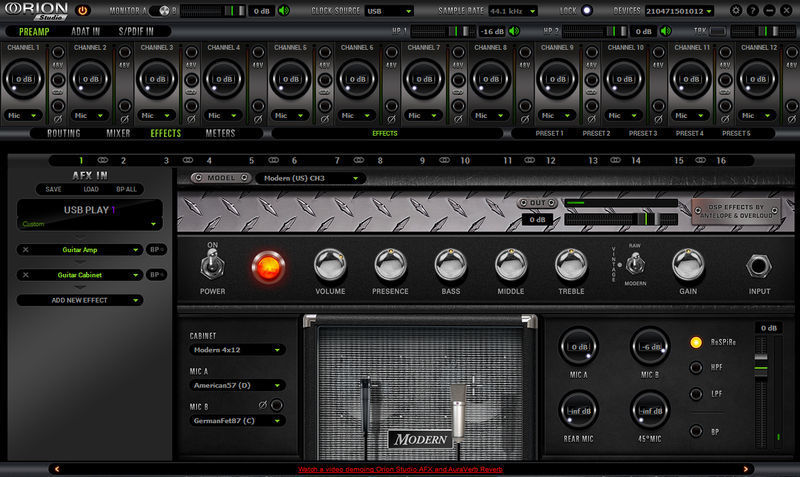Flip the amp POWER ON switch
Viewport: 800px width, 477px height.
tap(212, 266)
